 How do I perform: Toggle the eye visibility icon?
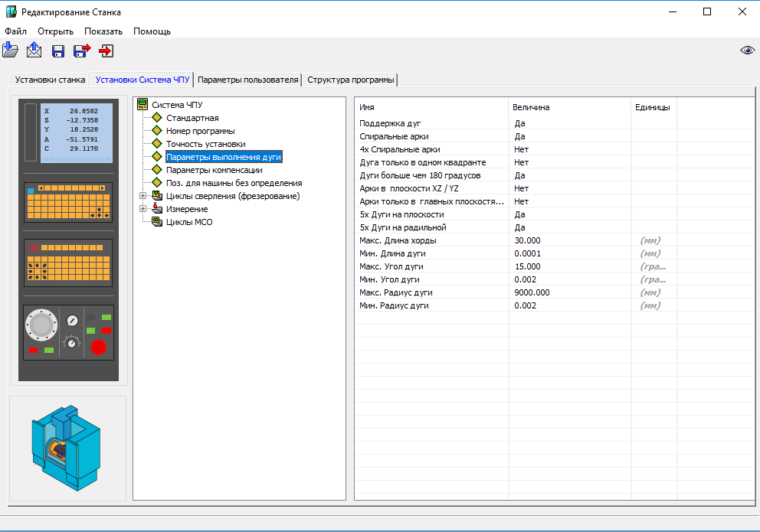747,51
